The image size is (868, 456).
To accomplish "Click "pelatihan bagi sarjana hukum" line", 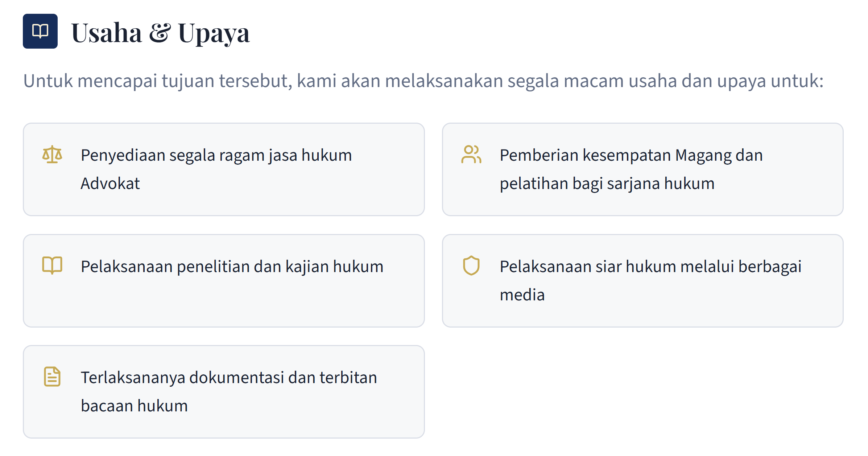I will tap(607, 184).
